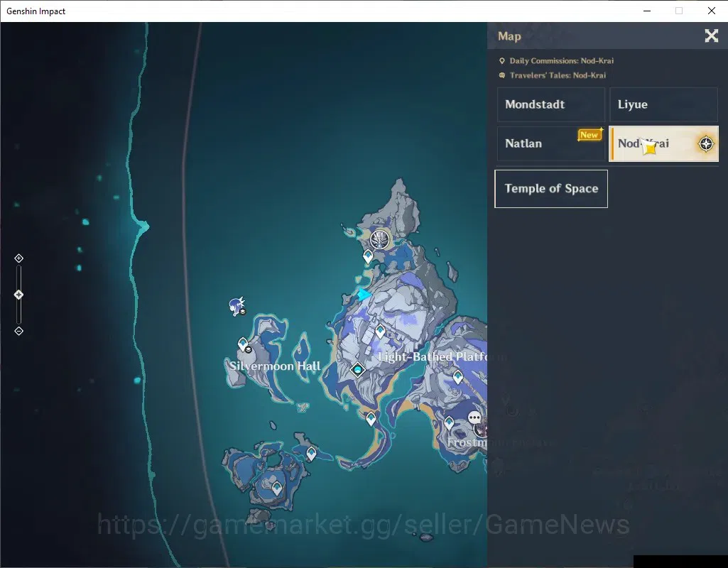This screenshot has height=568, width=728.
Task: Minimize the Genshin Impact window
Action: coord(647,11)
